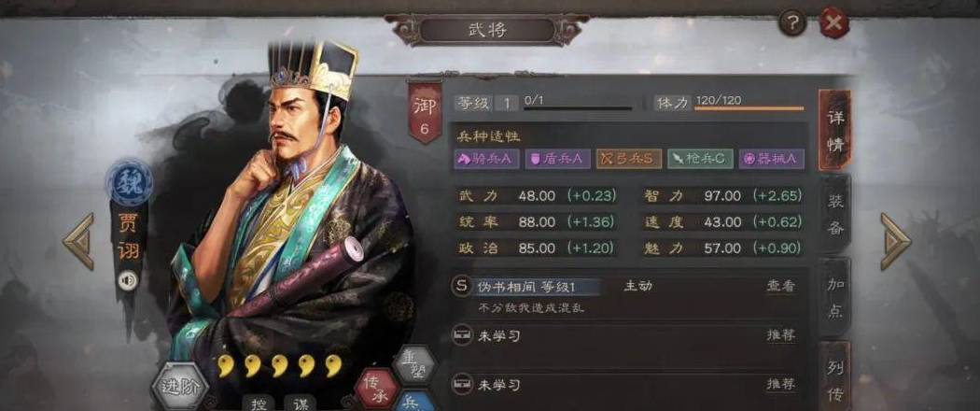Select the 弓兵S troop aptitude badge
Viewport: 980px width, 411px height.
point(628,159)
